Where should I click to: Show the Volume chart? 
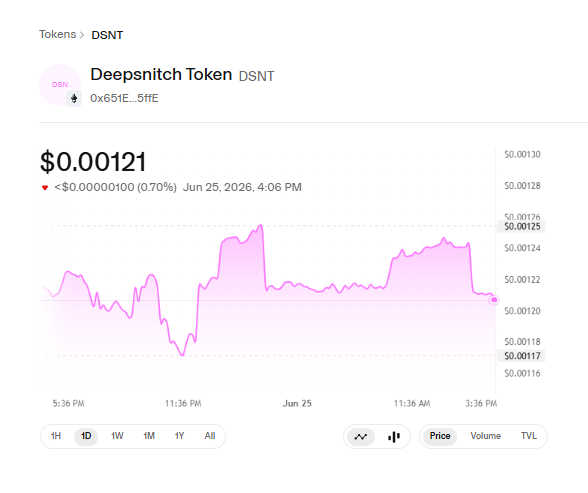coord(486,436)
